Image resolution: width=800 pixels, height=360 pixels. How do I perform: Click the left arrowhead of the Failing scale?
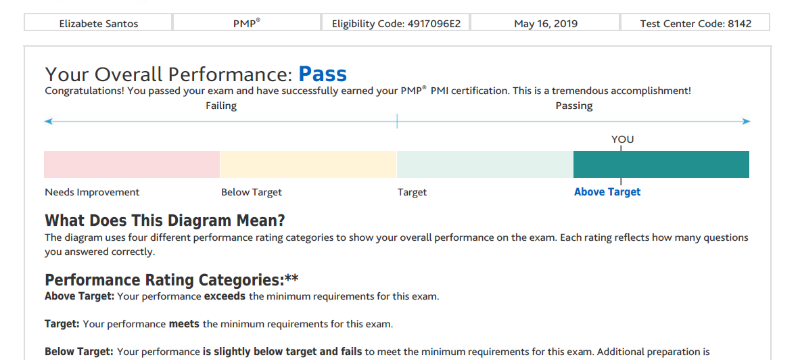pos(48,121)
